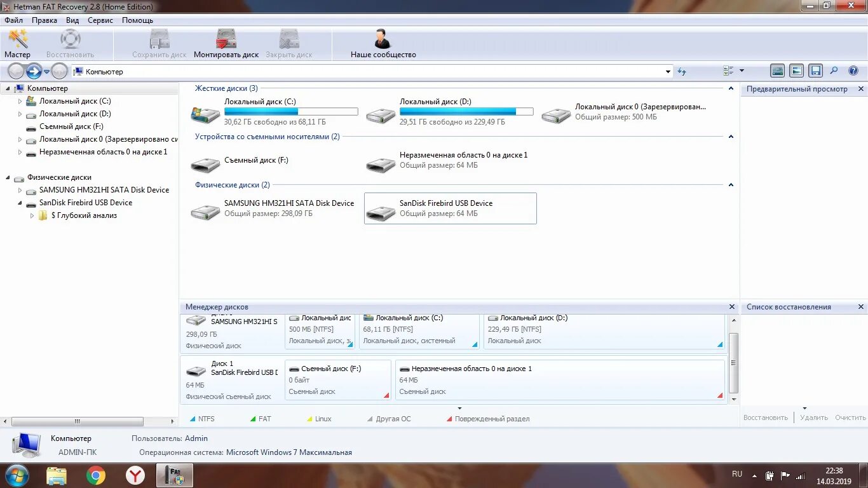Go forward with the blue navigation arrow
868x488 pixels.
tap(34, 71)
